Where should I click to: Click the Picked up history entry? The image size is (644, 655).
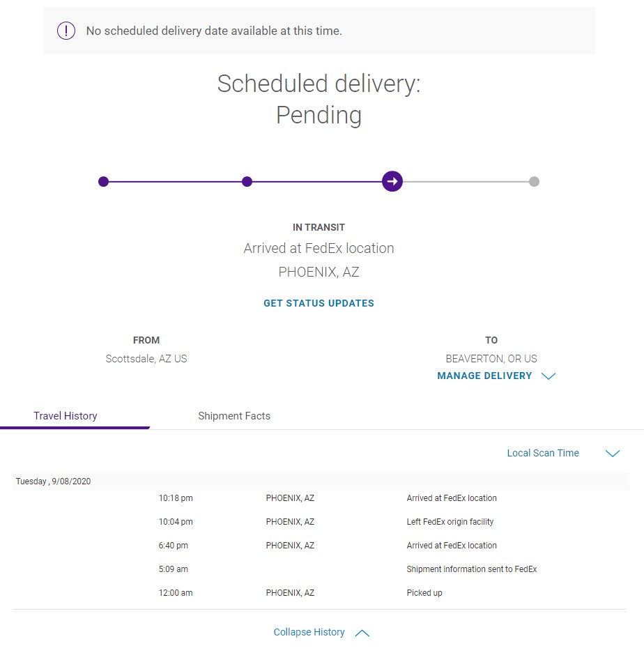424,593
